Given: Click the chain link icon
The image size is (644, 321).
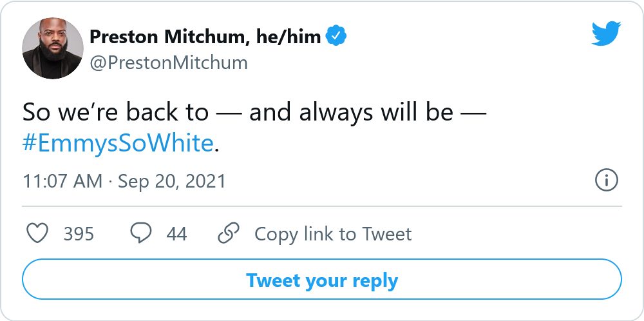Looking at the screenshot, I should tap(229, 233).
